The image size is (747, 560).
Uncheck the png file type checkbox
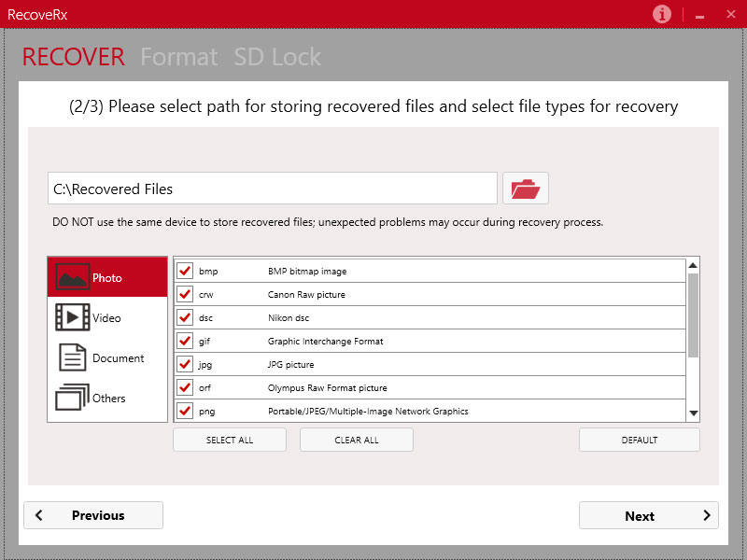coord(185,411)
